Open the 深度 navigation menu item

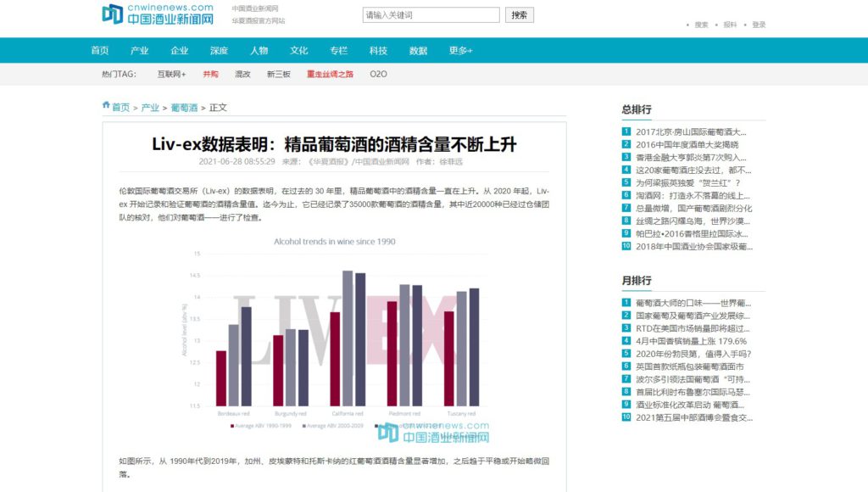point(220,50)
